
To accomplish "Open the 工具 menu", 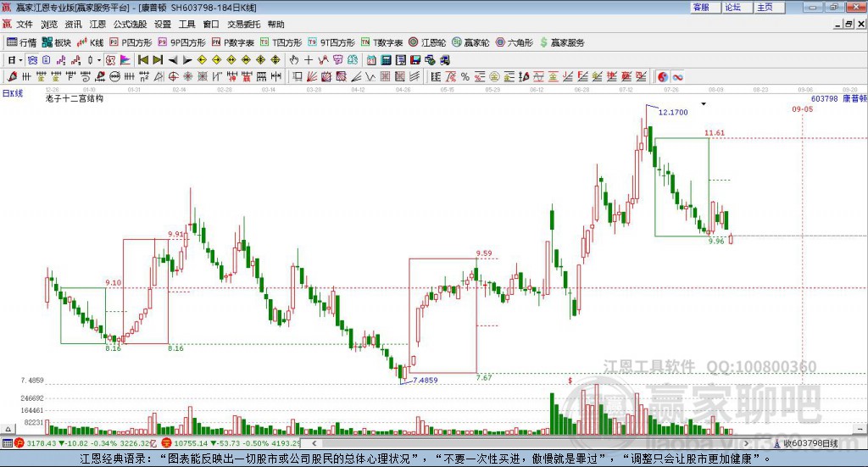I will [x=187, y=25].
